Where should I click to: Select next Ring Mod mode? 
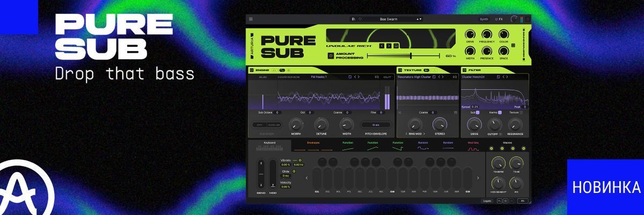tap(424, 133)
